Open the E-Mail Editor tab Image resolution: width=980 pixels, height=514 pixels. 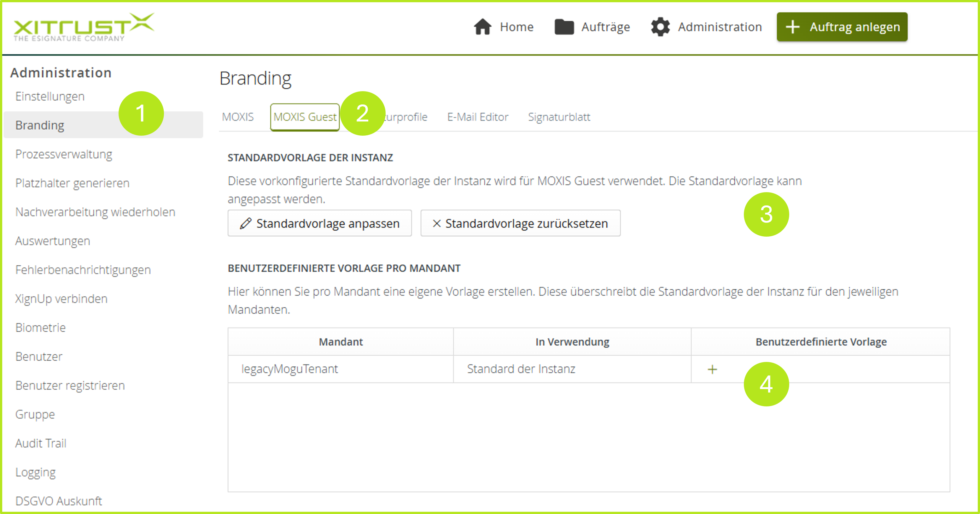click(478, 117)
